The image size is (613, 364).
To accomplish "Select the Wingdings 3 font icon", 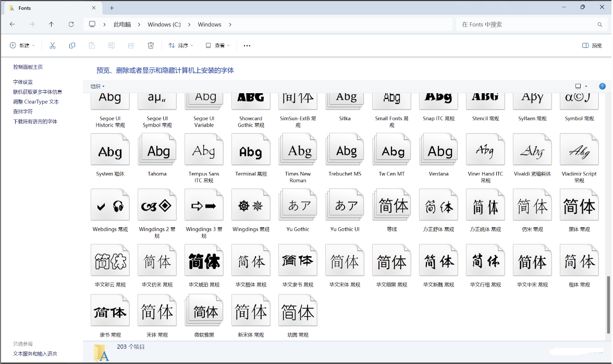I will click(x=204, y=205).
